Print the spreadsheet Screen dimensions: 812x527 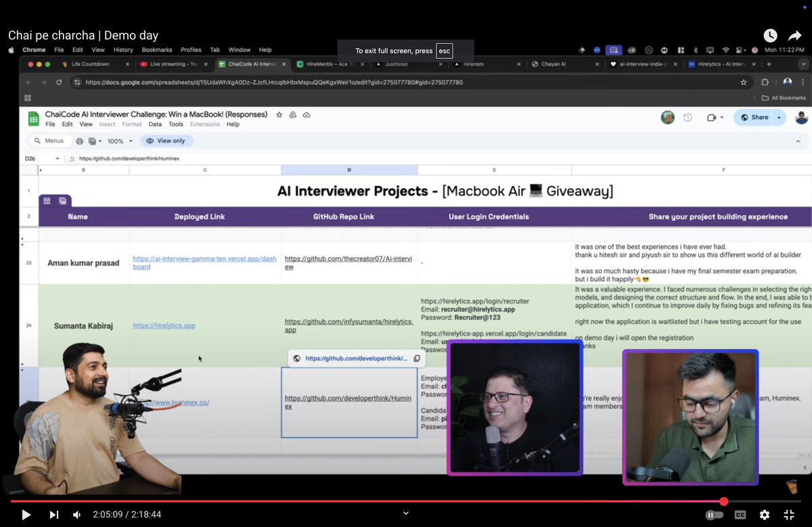point(80,141)
